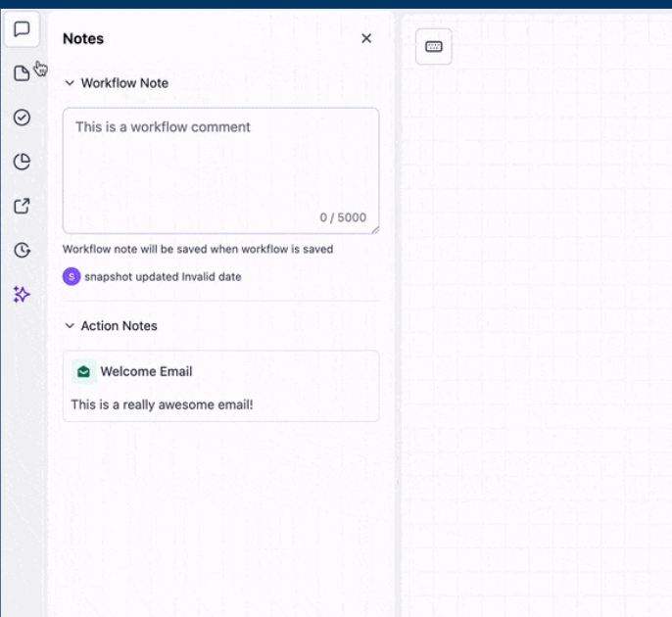672x617 pixels.
Task: Click the external link share icon
Action: [22, 206]
